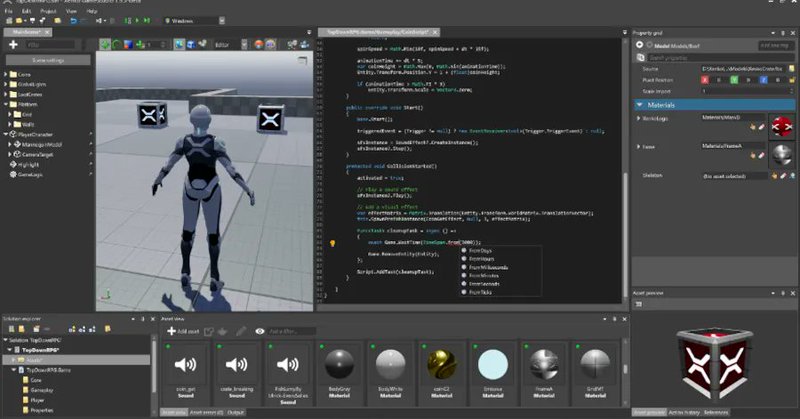Select the Highlight entity
This screenshot has width=800, height=419.
point(28,164)
